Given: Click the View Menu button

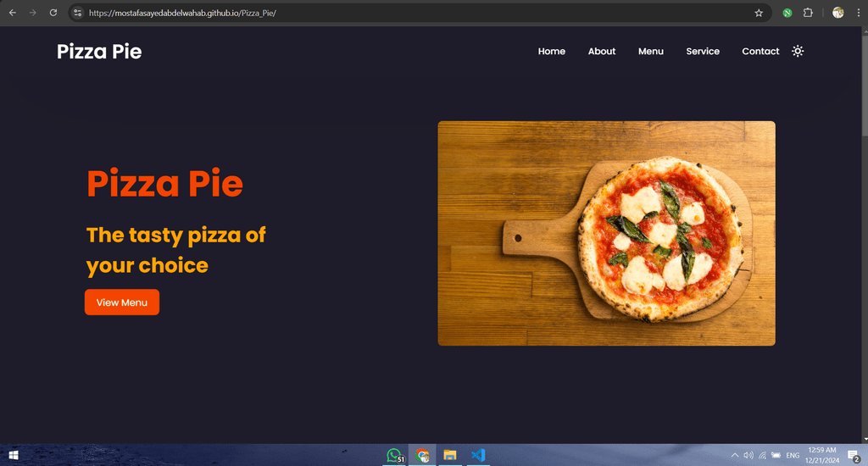Looking at the screenshot, I should click(x=122, y=302).
